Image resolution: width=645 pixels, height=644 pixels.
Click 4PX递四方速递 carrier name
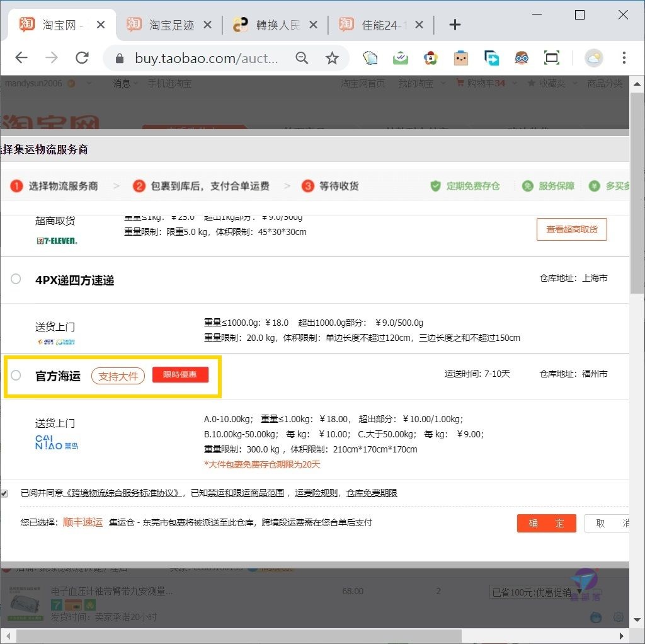point(74,280)
